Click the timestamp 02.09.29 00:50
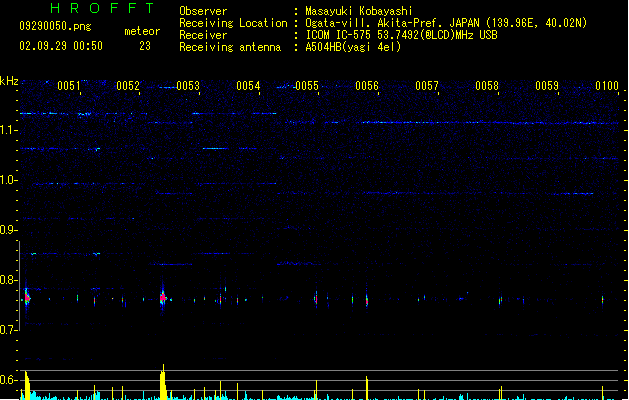Screen dimensions: 629x400 point(61,46)
